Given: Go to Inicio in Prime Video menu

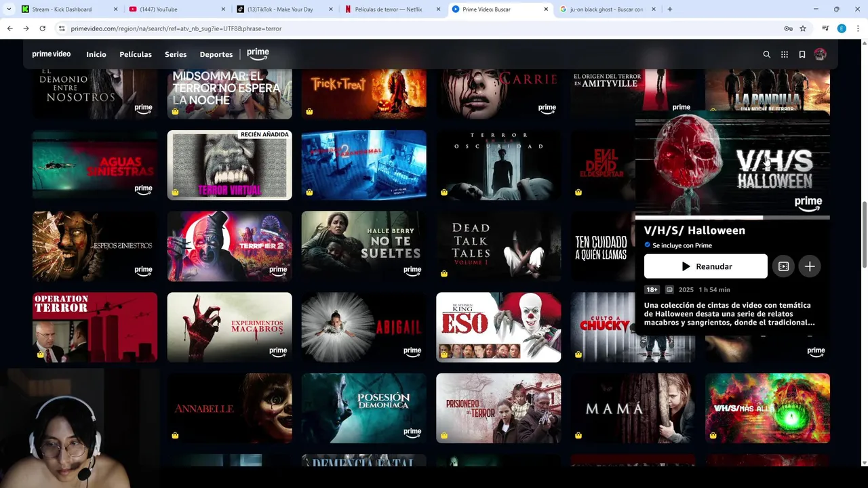Looking at the screenshot, I should coord(96,54).
